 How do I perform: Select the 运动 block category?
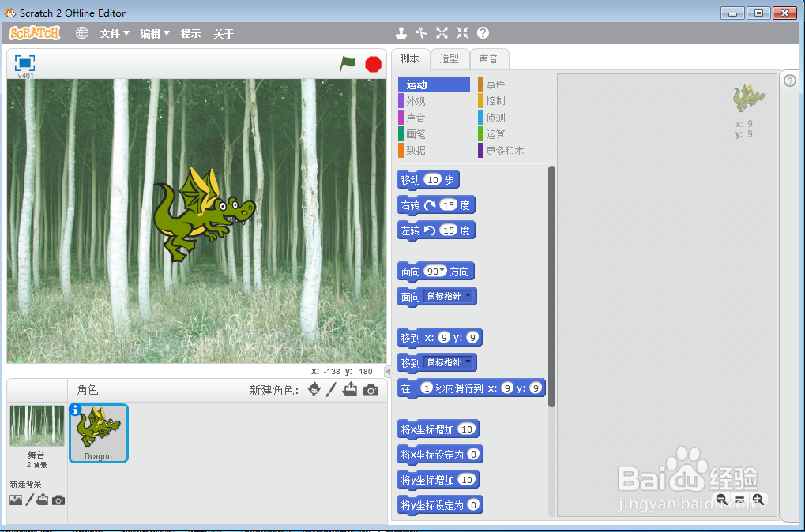[434, 84]
